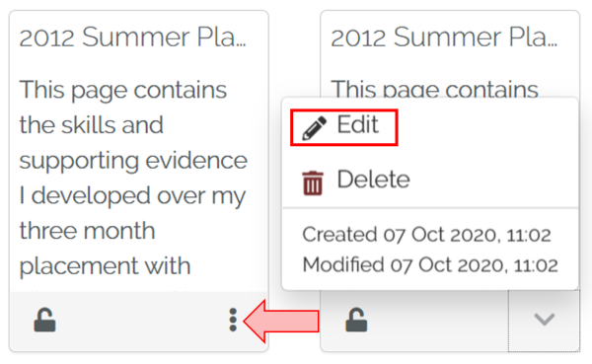Screen dimensions: 592x364
Task: Click the left card's "This page contains" text
Action: 123,90
